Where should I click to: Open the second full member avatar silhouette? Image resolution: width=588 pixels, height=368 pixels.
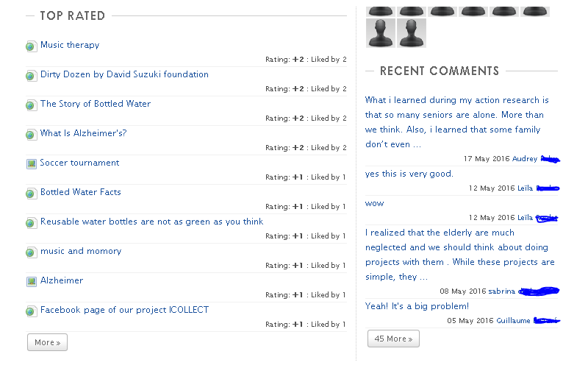[412, 33]
